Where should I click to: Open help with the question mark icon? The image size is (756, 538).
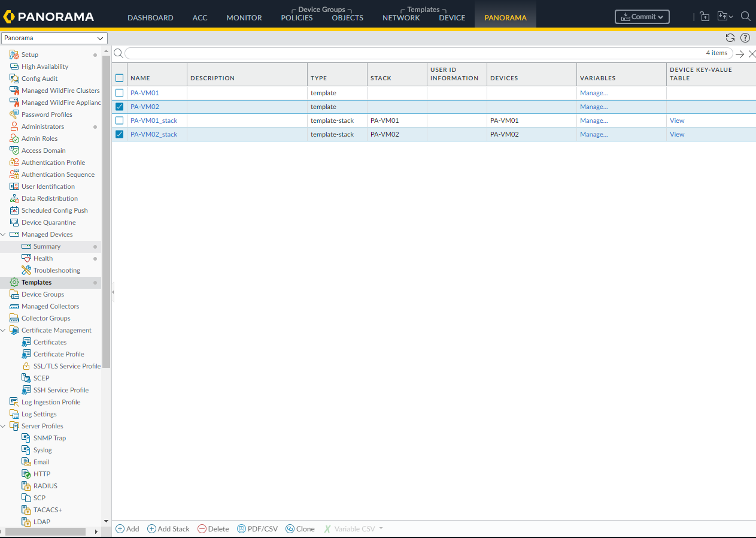pyautogui.click(x=745, y=38)
